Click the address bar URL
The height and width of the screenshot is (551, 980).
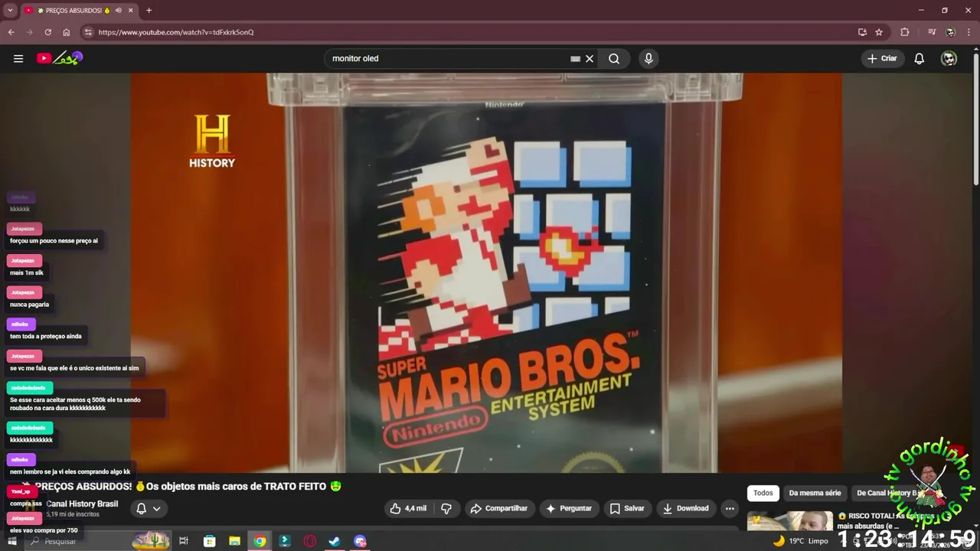click(x=176, y=32)
